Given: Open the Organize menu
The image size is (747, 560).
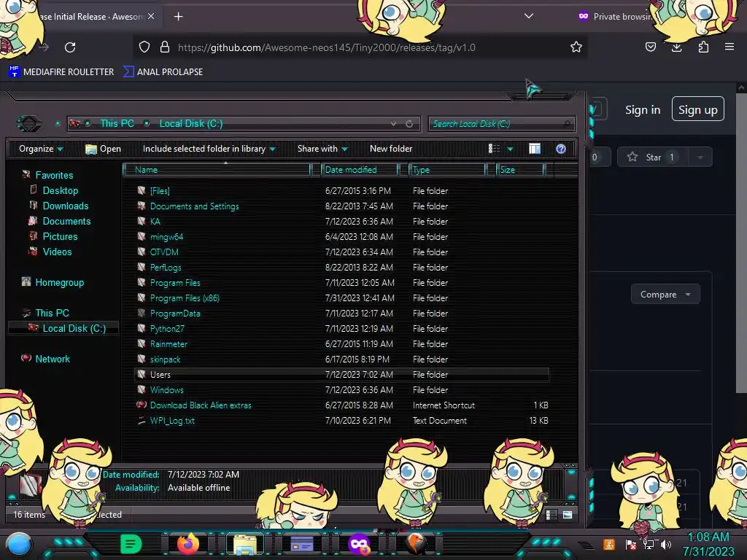Looking at the screenshot, I should click(x=41, y=149).
